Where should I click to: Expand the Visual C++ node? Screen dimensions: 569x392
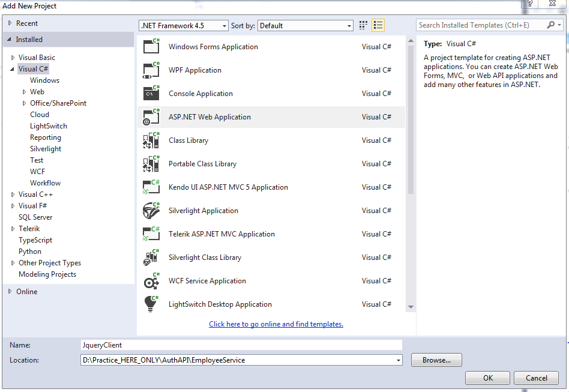pyautogui.click(x=13, y=194)
